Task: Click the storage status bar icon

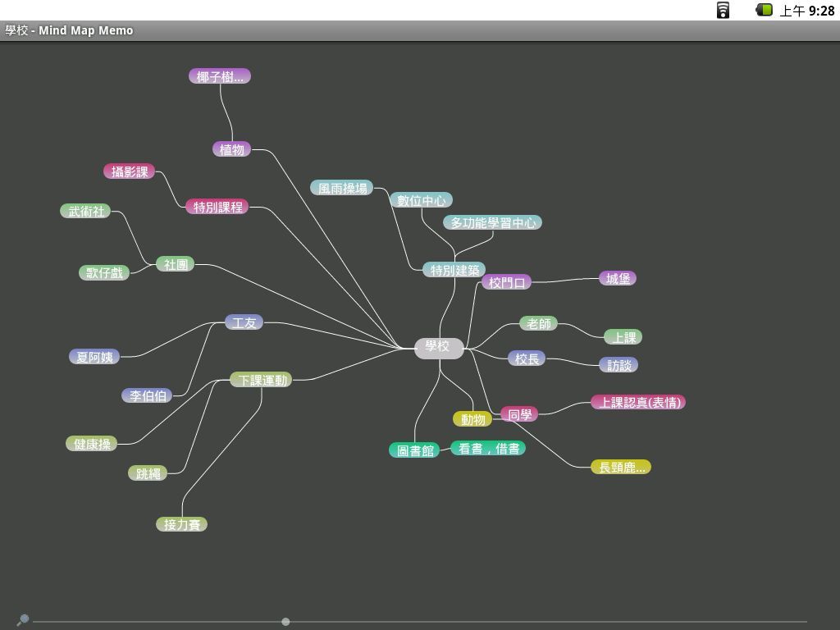Action: point(723,10)
